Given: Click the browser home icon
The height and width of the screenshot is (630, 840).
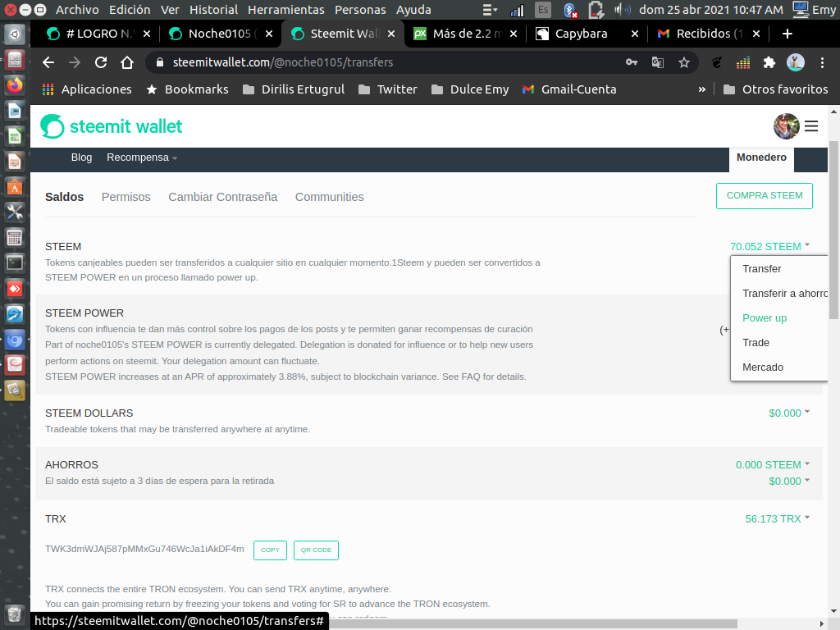Looking at the screenshot, I should coord(127,62).
